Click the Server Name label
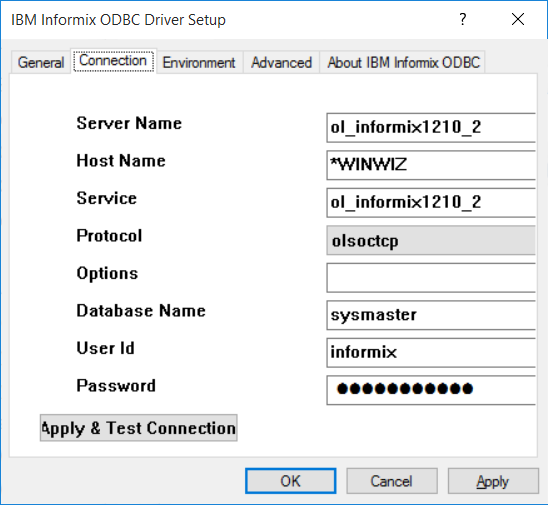The height and width of the screenshot is (505, 548). [x=129, y=123]
